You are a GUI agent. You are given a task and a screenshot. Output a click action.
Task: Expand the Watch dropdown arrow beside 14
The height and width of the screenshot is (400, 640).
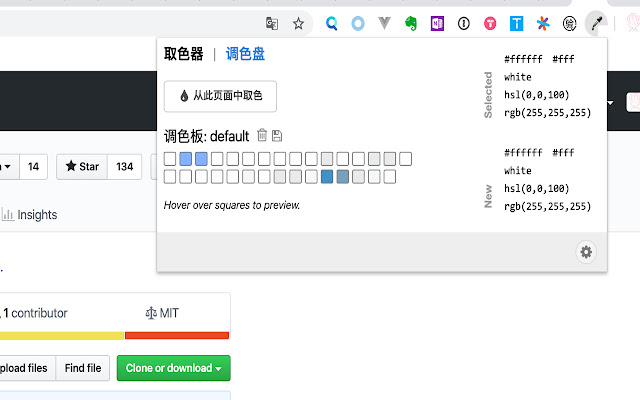coord(8,167)
